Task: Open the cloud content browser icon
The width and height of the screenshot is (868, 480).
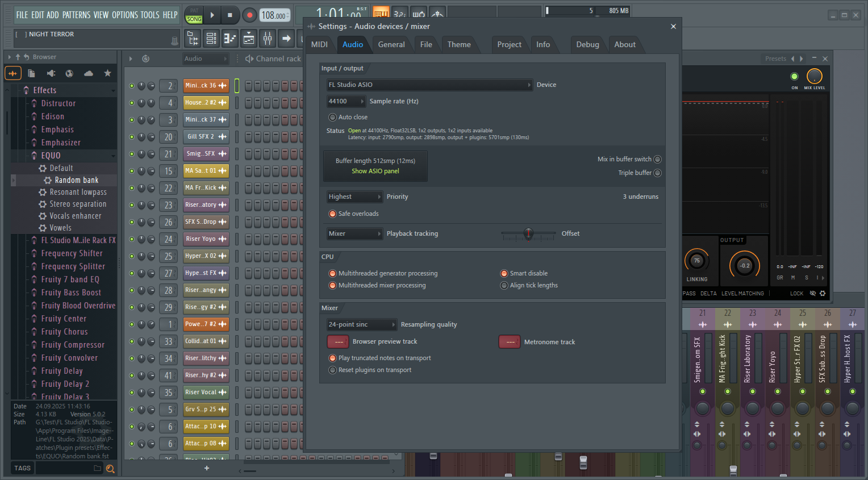Action: click(x=89, y=73)
